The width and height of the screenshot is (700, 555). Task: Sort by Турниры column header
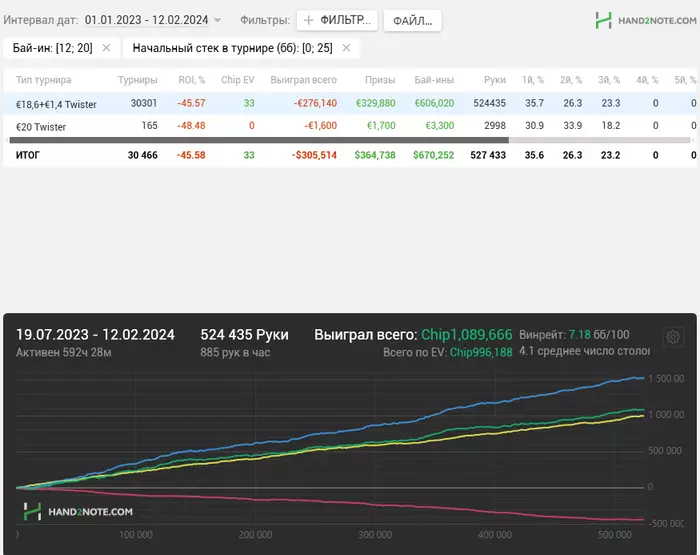[x=138, y=80]
